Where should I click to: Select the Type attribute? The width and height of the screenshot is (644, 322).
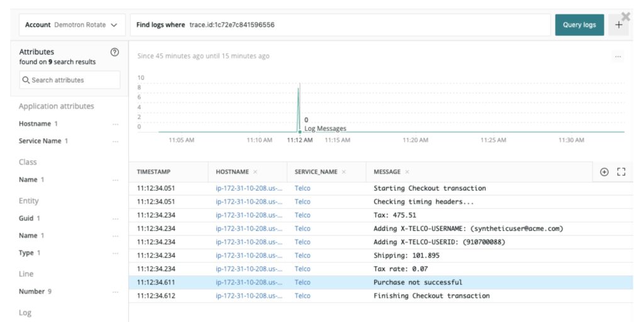[29, 253]
